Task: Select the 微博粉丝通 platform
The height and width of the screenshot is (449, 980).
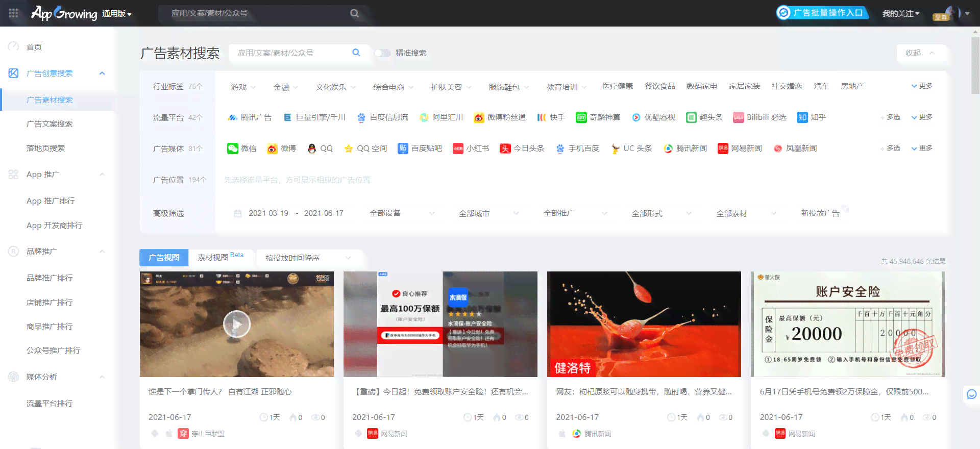Action: [x=500, y=117]
